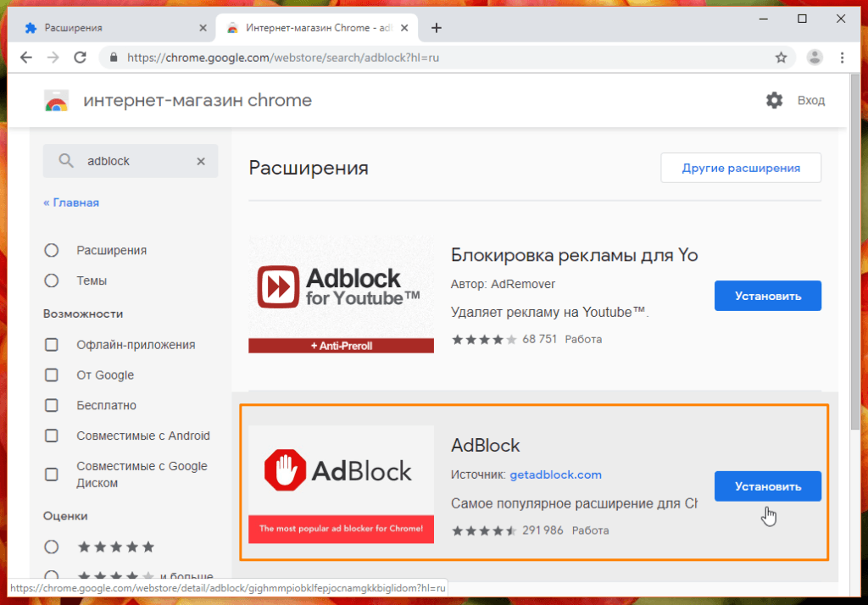This screenshot has width=868, height=605.
Task: Open the Adblock for Youtube thumbnail
Action: [x=341, y=295]
